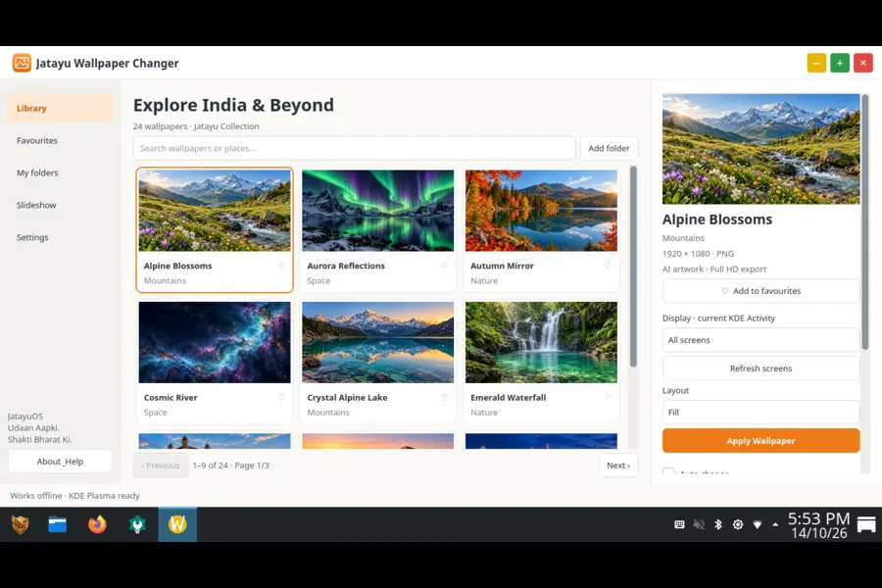Favourite Cosmic River with its heart icon
The height and width of the screenshot is (588, 882).
coord(281,397)
